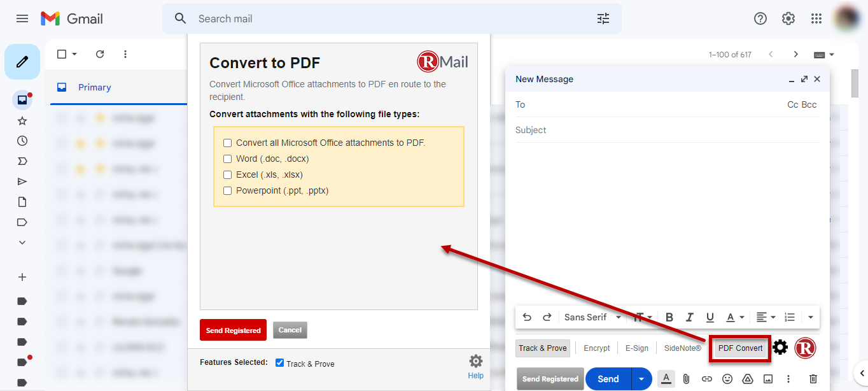The width and height of the screenshot is (868, 391).
Task: Uncheck Track & Prove in Features Selected
Action: [279, 362]
